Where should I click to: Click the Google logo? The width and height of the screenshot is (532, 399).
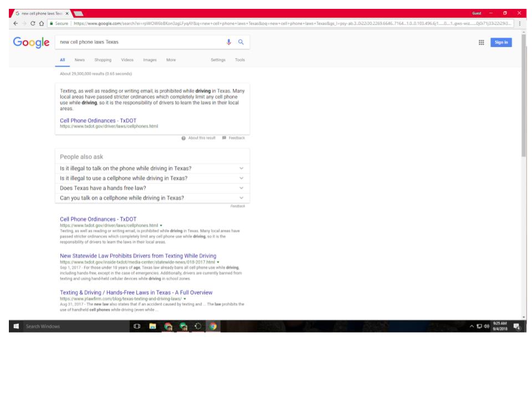[x=31, y=42]
